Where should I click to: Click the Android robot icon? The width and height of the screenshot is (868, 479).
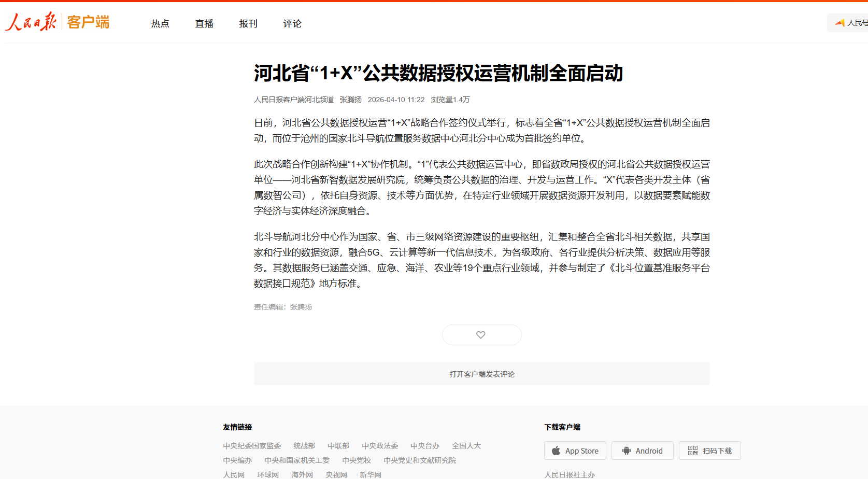pyautogui.click(x=627, y=450)
